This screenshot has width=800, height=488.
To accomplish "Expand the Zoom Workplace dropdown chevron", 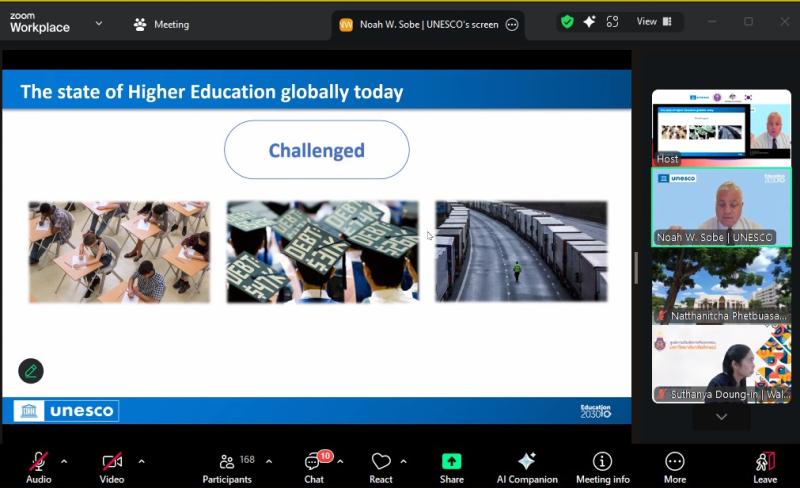I will tap(98, 23).
